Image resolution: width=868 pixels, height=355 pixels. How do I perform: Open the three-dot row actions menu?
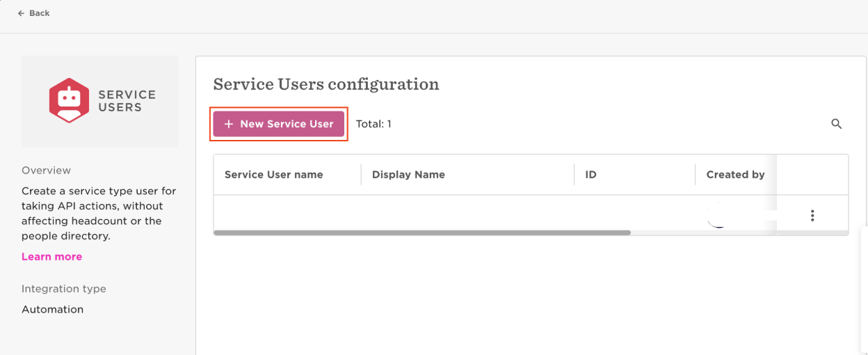pyautogui.click(x=812, y=216)
